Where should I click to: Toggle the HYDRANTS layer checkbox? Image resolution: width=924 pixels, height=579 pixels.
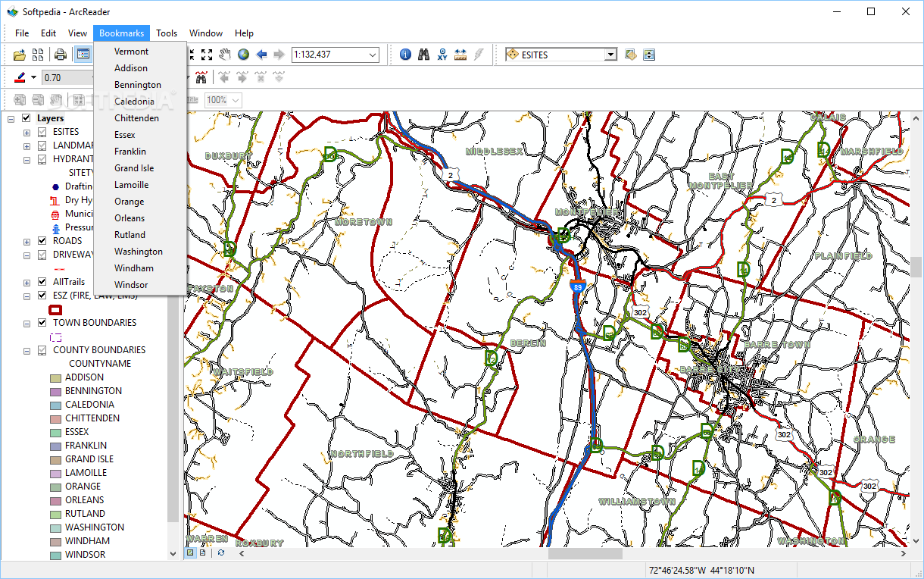pyautogui.click(x=42, y=159)
